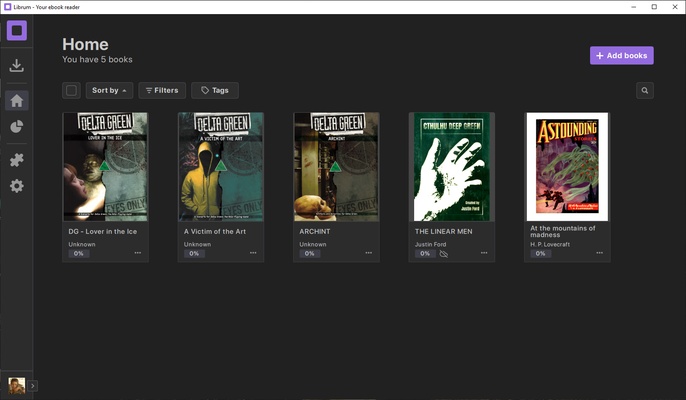Open the DG - Lover in the Ice cover

pyautogui.click(x=105, y=166)
